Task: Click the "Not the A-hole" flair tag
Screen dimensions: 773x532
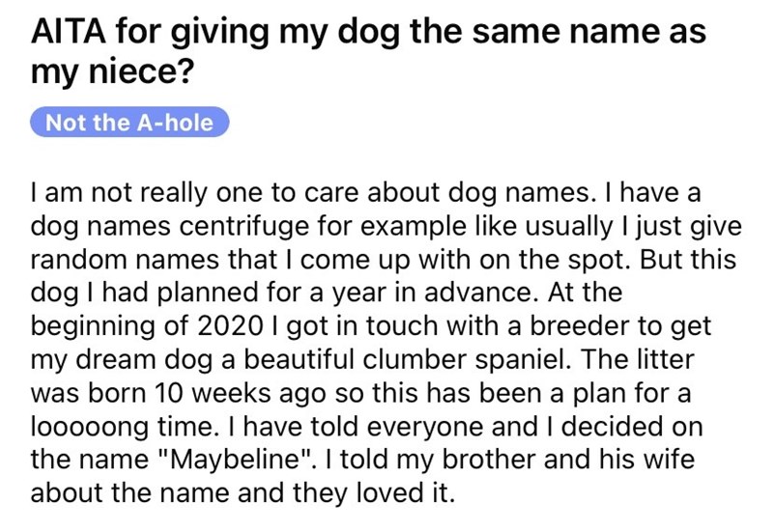Action: coord(131,123)
